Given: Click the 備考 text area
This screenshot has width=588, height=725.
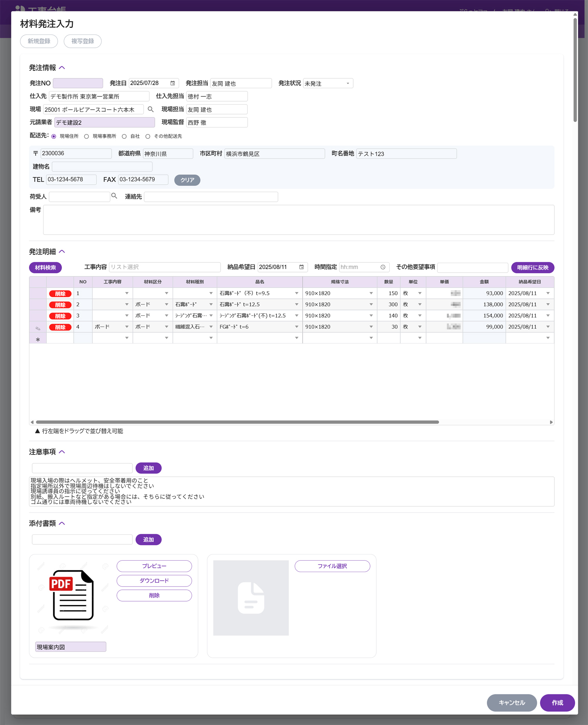Looking at the screenshot, I should click(x=298, y=220).
